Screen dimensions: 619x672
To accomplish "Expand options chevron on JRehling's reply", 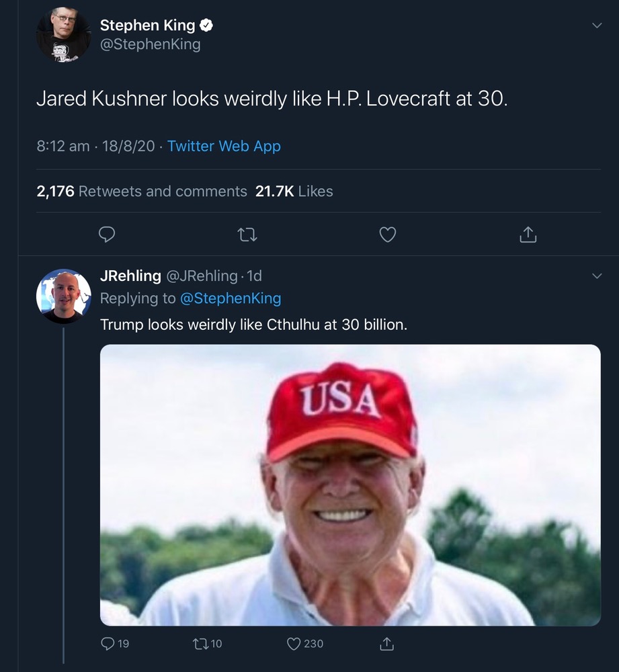I will 597,276.
